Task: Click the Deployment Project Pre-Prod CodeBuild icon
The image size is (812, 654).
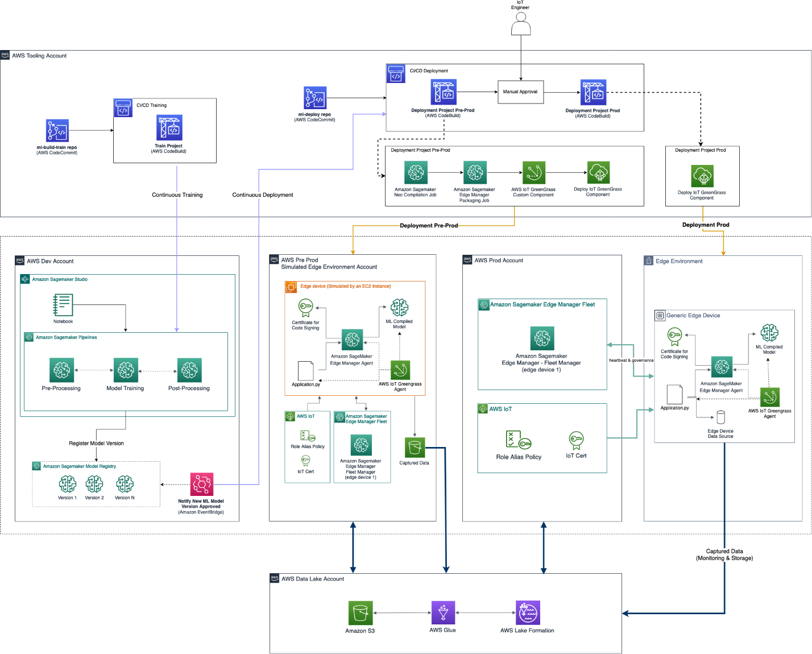Action: point(444,92)
